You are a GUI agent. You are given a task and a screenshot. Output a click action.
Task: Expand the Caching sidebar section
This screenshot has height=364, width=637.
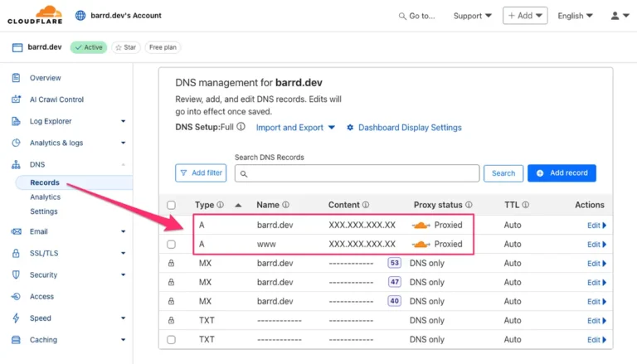123,340
